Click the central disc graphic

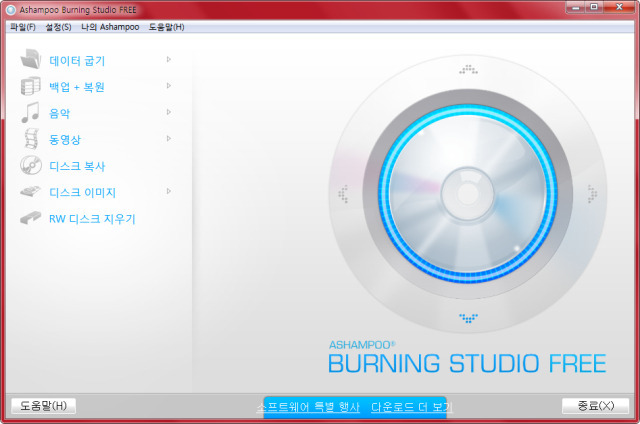coord(468,194)
